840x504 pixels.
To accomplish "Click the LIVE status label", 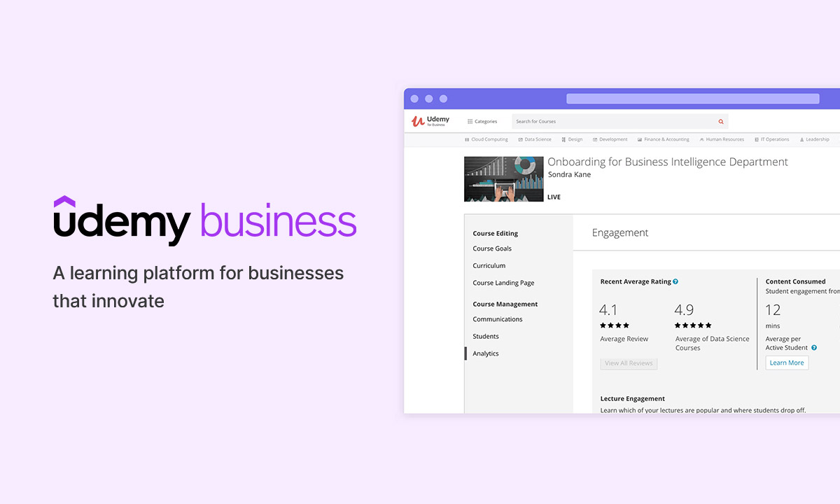I will pos(554,197).
